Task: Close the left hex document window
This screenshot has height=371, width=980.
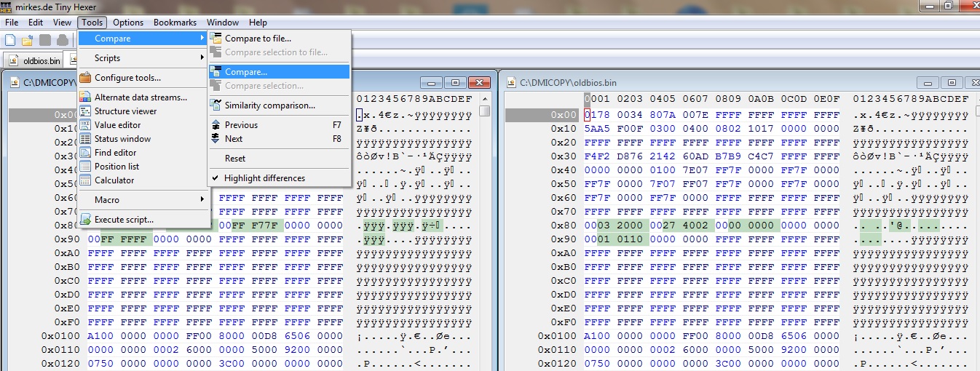Action: (x=479, y=82)
